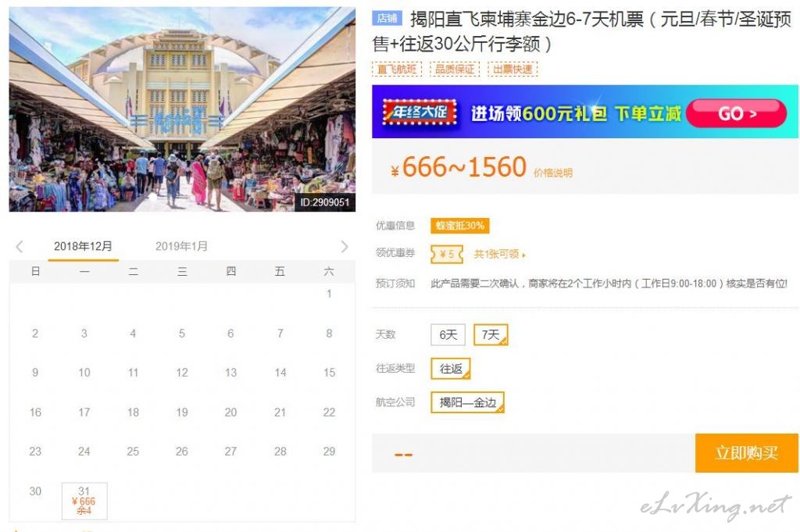Click the previous month arrow on calendar
The image size is (800, 532).
point(20,247)
